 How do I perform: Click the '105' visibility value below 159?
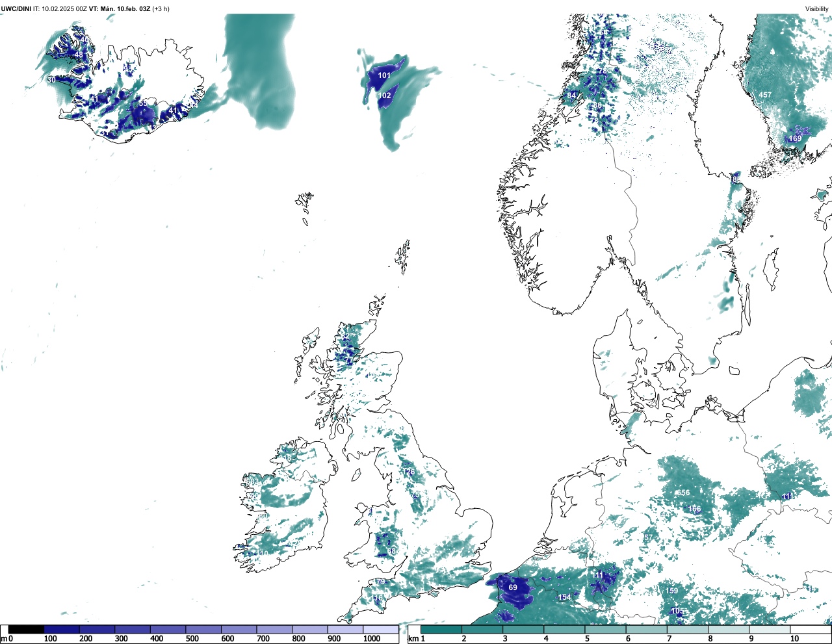(x=677, y=611)
